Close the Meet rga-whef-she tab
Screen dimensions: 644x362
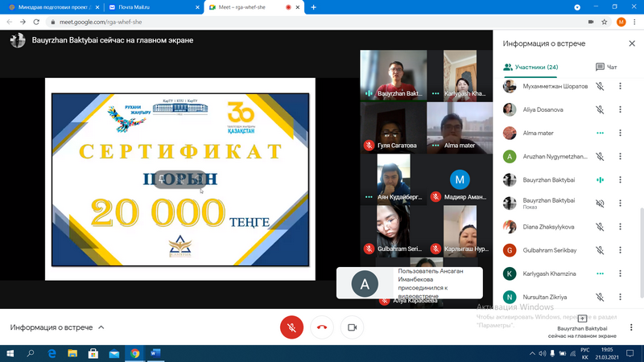click(x=298, y=7)
